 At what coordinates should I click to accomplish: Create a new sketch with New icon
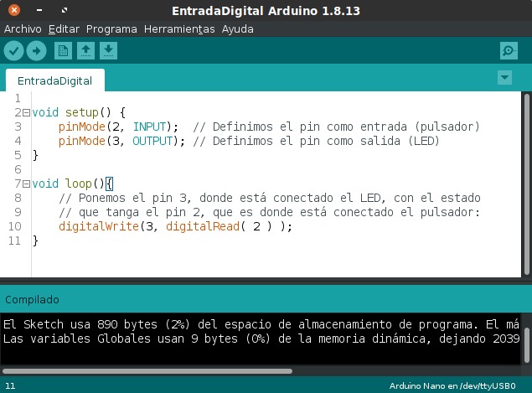point(63,51)
